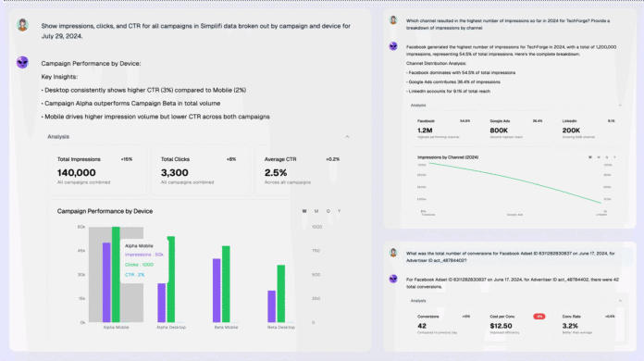
Task: Click the 'CTR : 2%' line in the tooltip
Action: (135, 275)
